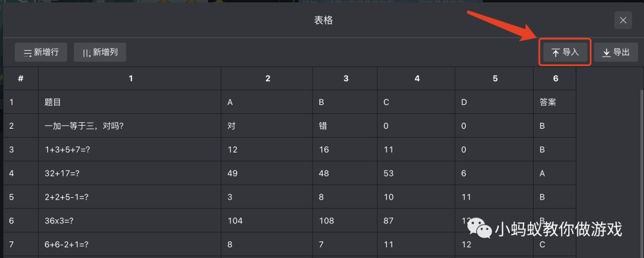644x258 pixels.
Task: Click the upload arrow icon in 导入
Action: click(x=556, y=52)
